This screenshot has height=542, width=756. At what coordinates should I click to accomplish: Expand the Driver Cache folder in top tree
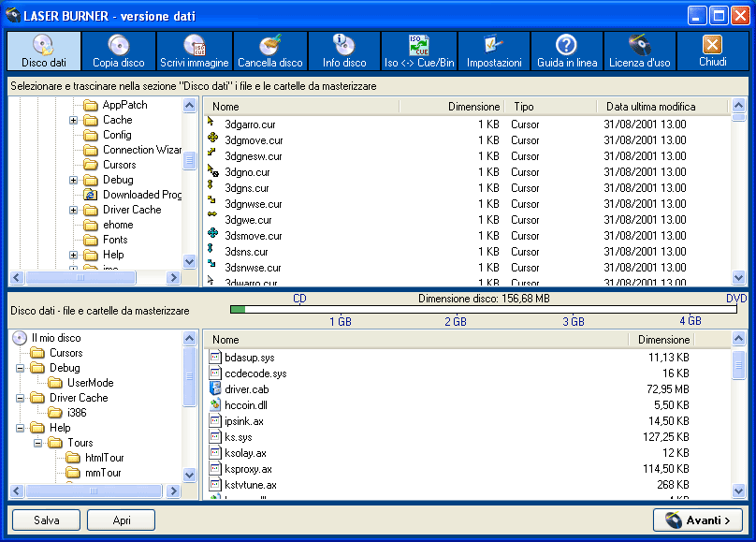click(73, 210)
